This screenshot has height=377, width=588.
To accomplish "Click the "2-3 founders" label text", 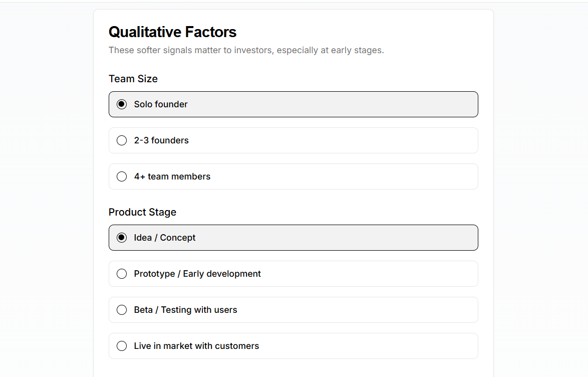I will coord(161,140).
